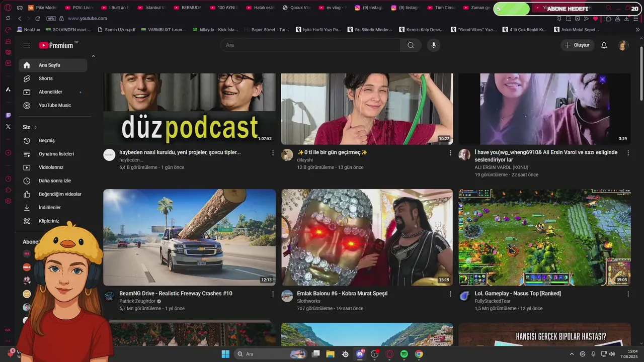Open LoL Gameplay Nasus Top title
Screen dimensions: 644x362
pyautogui.click(x=517, y=293)
